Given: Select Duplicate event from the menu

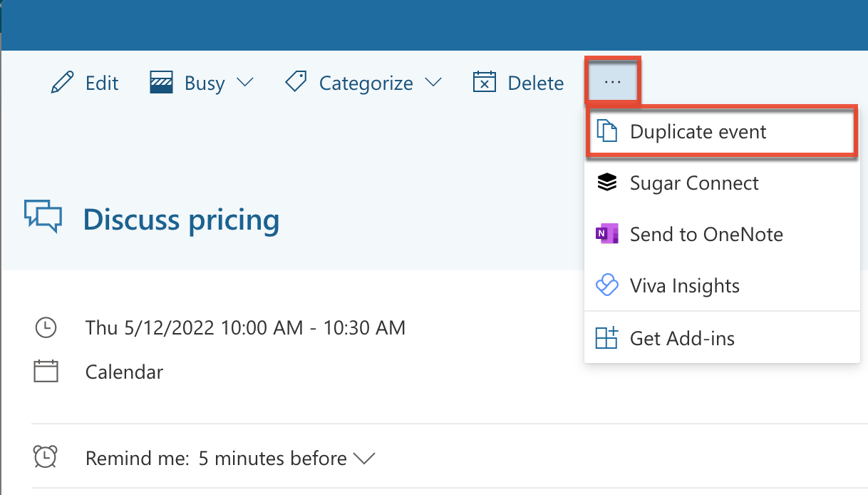Looking at the screenshot, I should [698, 132].
